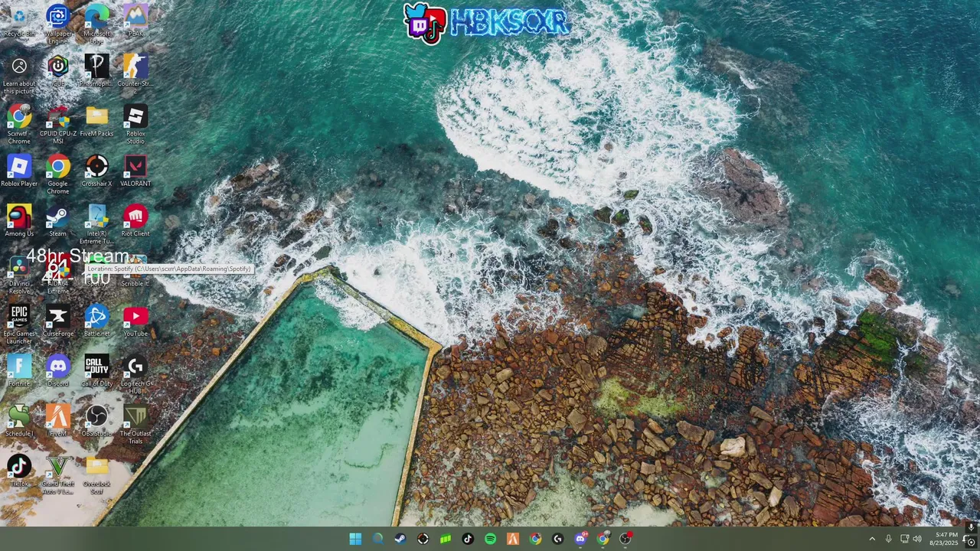This screenshot has width=980, height=551.
Task: Select the Logitech G HUB desktop icon
Action: (136, 373)
